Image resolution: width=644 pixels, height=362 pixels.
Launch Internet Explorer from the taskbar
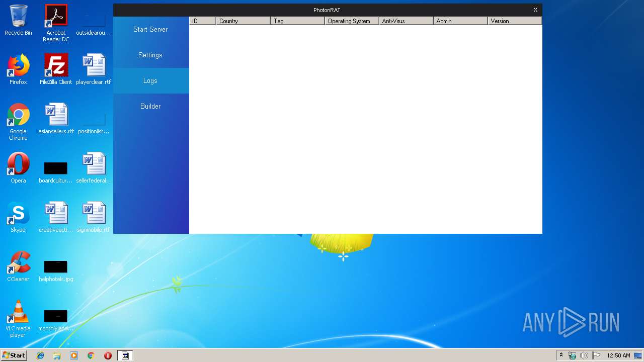40,355
